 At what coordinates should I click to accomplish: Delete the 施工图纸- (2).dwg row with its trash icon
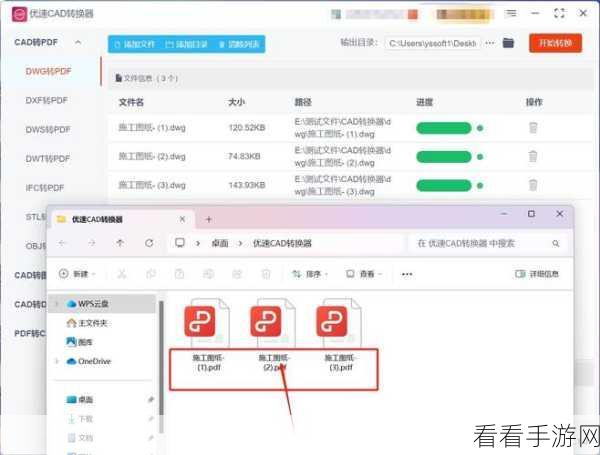click(533, 156)
